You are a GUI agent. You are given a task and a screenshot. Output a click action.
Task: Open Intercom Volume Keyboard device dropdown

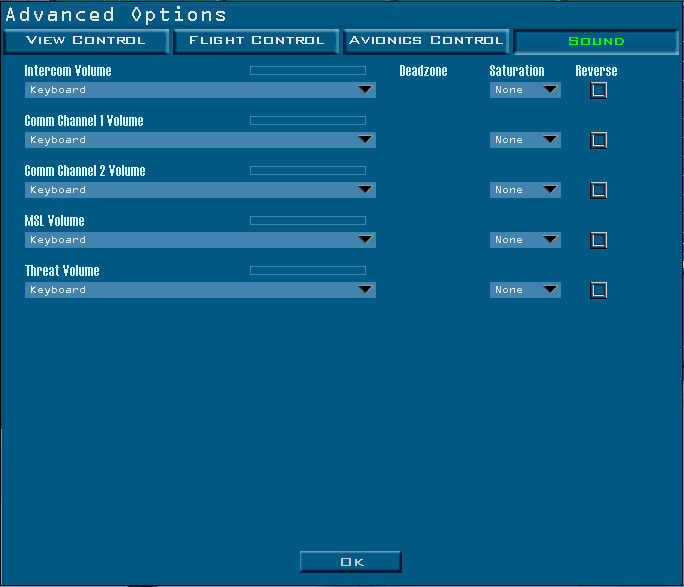click(200, 90)
